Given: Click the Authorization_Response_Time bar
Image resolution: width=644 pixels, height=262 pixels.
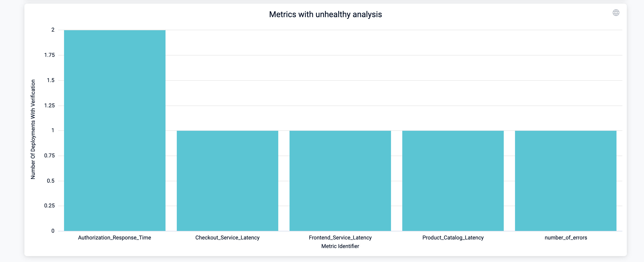Looking at the screenshot, I should point(115,131).
